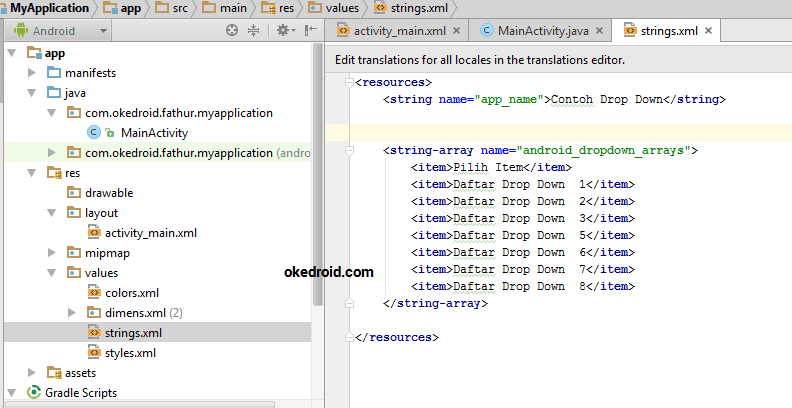The width and height of the screenshot is (792, 408).
Task: Click the app breadcrumb item
Action: tap(122, 8)
